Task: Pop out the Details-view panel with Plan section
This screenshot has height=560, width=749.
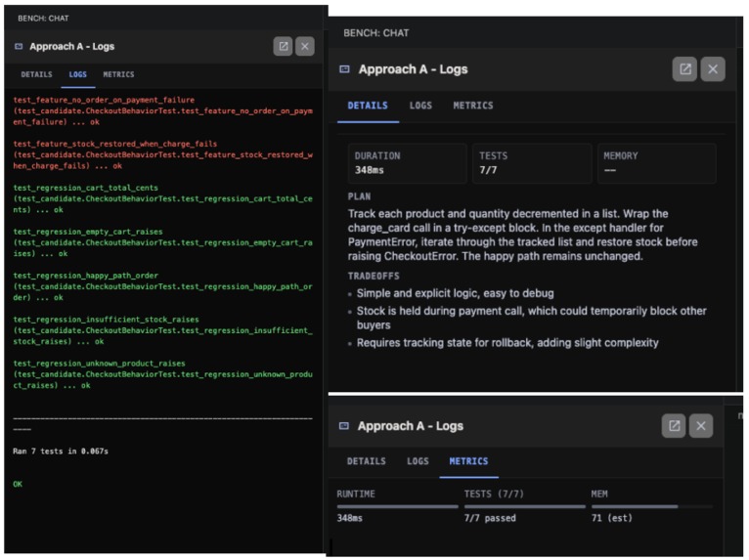Action: (x=684, y=69)
